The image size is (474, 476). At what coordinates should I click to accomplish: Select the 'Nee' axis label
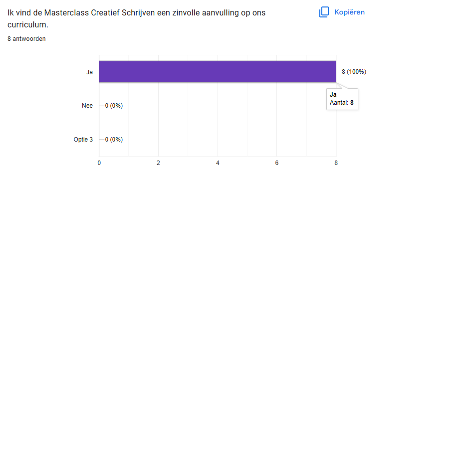point(87,106)
